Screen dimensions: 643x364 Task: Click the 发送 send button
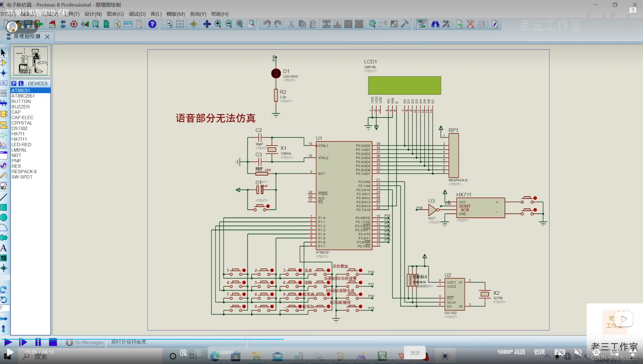tap(415, 353)
